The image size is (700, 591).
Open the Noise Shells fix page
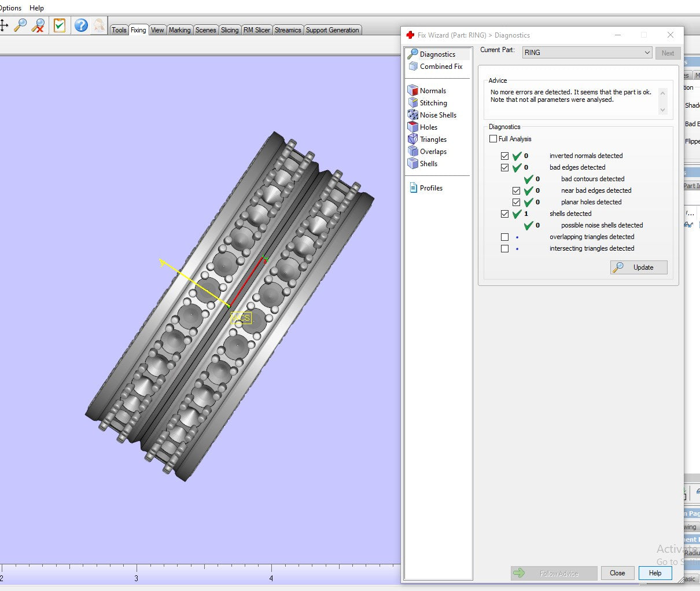tap(437, 115)
